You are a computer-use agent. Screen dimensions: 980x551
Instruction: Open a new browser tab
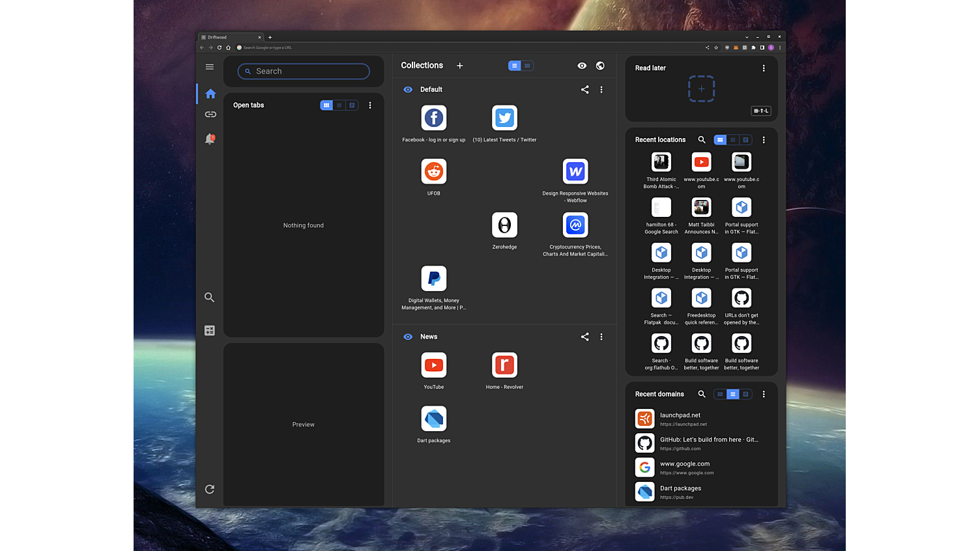click(x=270, y=37)
